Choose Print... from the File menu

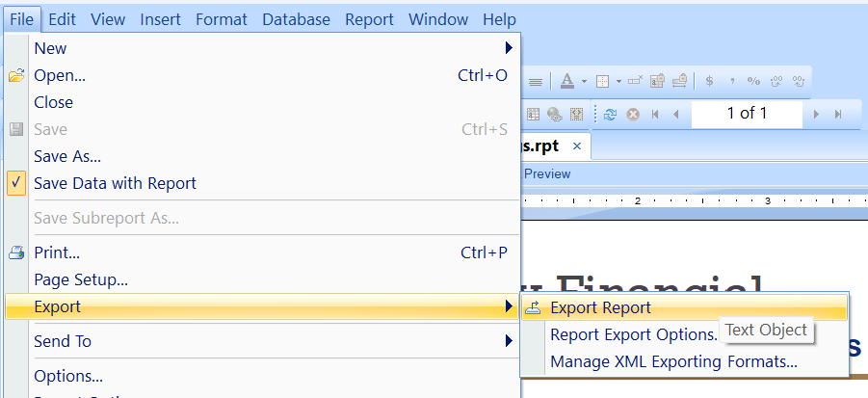pos(263,253)
